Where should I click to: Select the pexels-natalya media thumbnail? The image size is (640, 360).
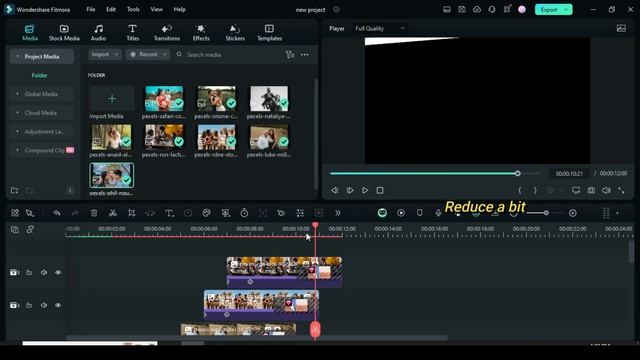tap(269, 98)
